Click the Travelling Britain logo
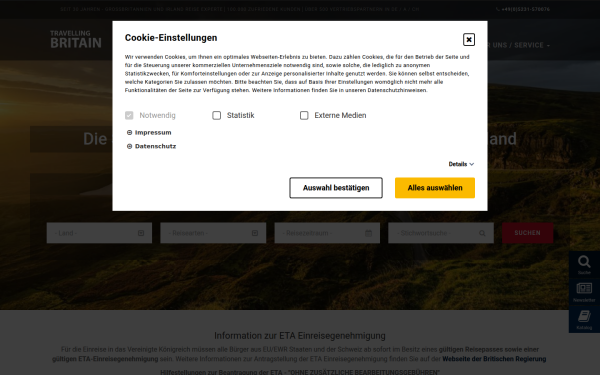 76,39
